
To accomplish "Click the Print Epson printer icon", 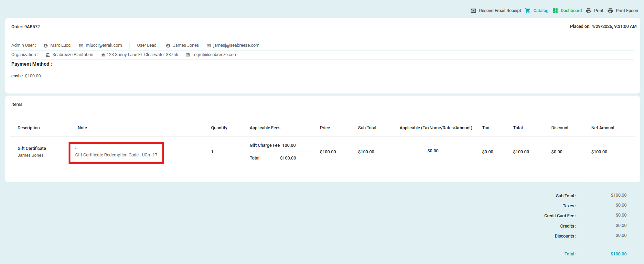I will click(x=610, y=11).
